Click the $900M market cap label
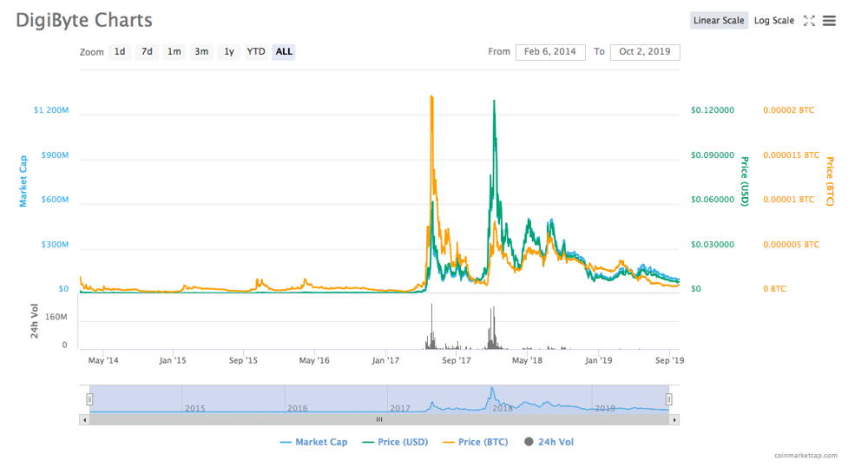The height and width of the screenshot is (474, 868). click(55, 155)
